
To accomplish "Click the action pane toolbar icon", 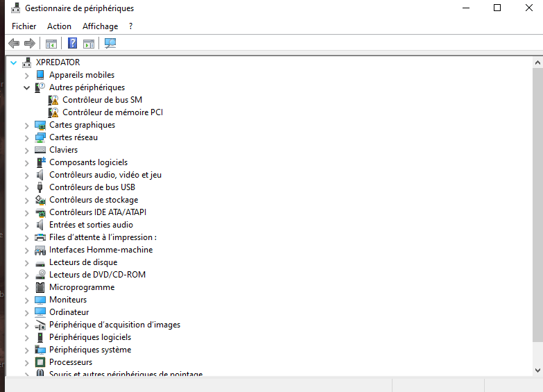I will pos(89,44).
